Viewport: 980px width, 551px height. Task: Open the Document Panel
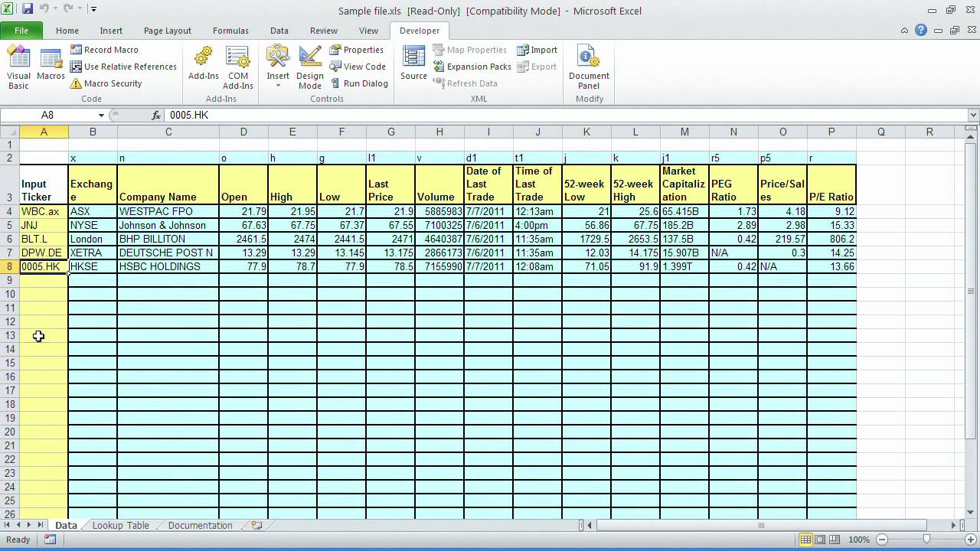coord(589,67)
